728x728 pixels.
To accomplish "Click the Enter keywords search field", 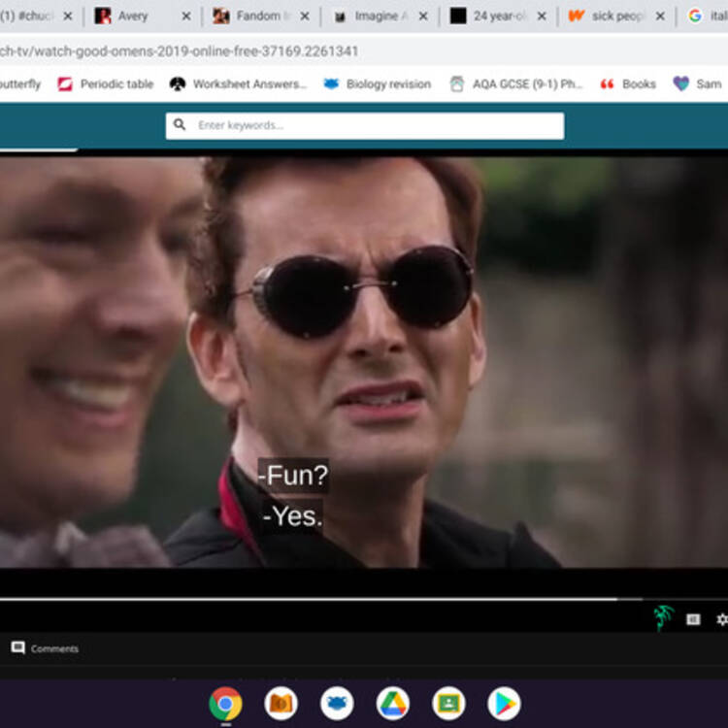I will pos(365,125).
